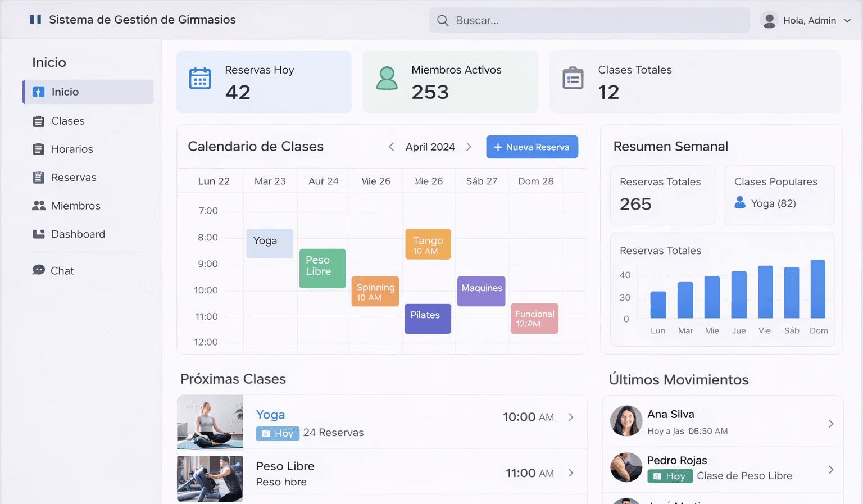Click the 7:00 time label in calendar
Screen dimensions: 863x504
tap(208, 211)
